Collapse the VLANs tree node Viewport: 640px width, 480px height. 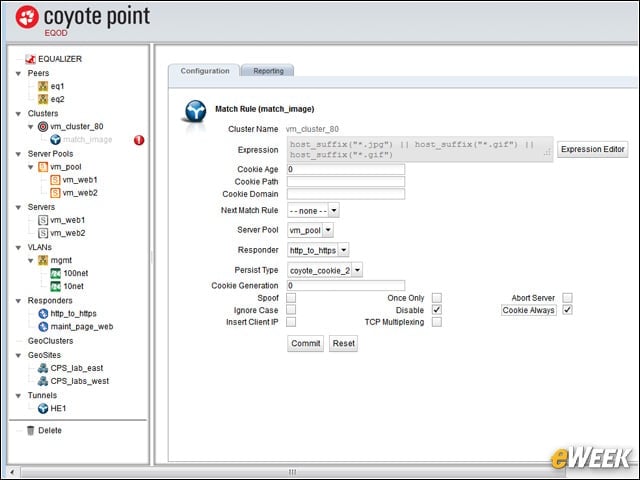click(18, 248)
